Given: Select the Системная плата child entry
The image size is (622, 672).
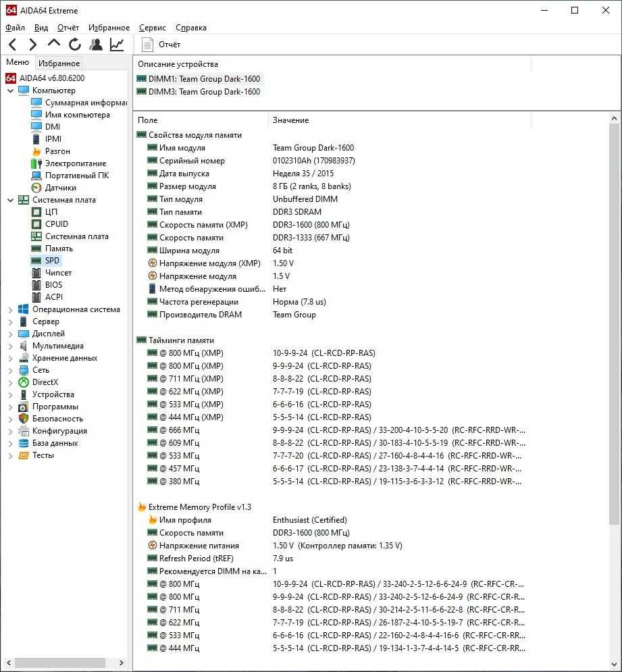Looking at the screenshot, I should pyautogui.click(x=77, y=236).
